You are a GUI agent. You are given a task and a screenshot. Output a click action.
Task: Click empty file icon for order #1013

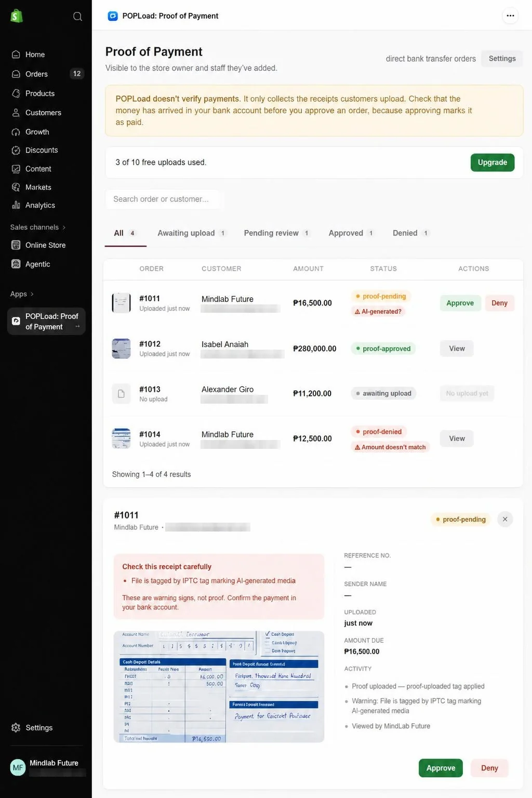click(121, 394)
